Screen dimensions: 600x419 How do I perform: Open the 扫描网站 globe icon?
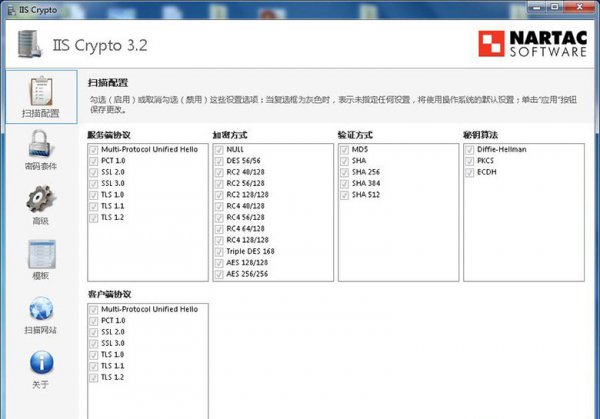click(41, 309)
